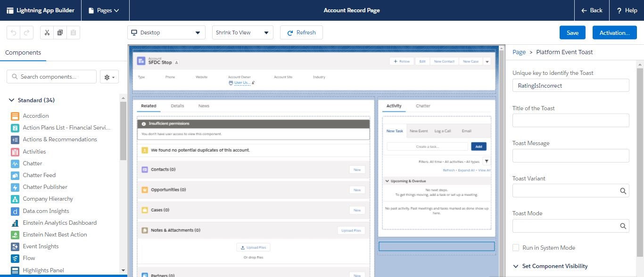Click the Chatter Publisher lightning icon
This screenshot has width=644, height=277.
click(x=15, y=187)
